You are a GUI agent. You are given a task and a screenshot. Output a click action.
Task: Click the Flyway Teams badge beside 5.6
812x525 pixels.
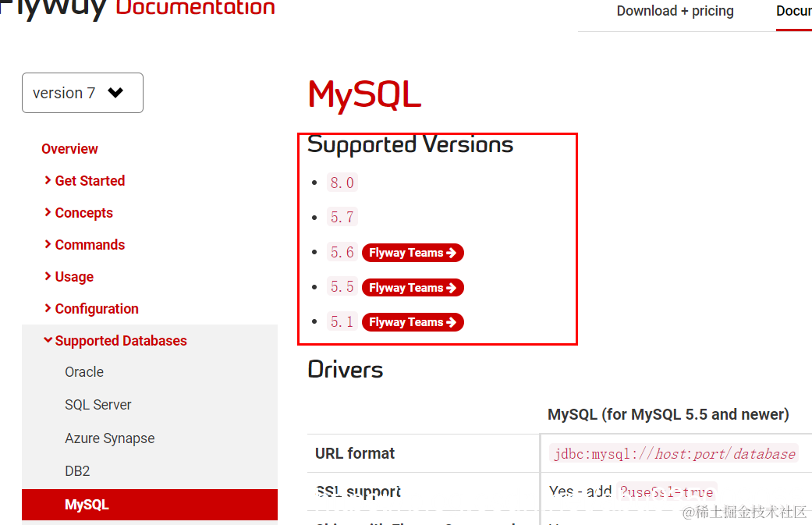tap(413, 253)
